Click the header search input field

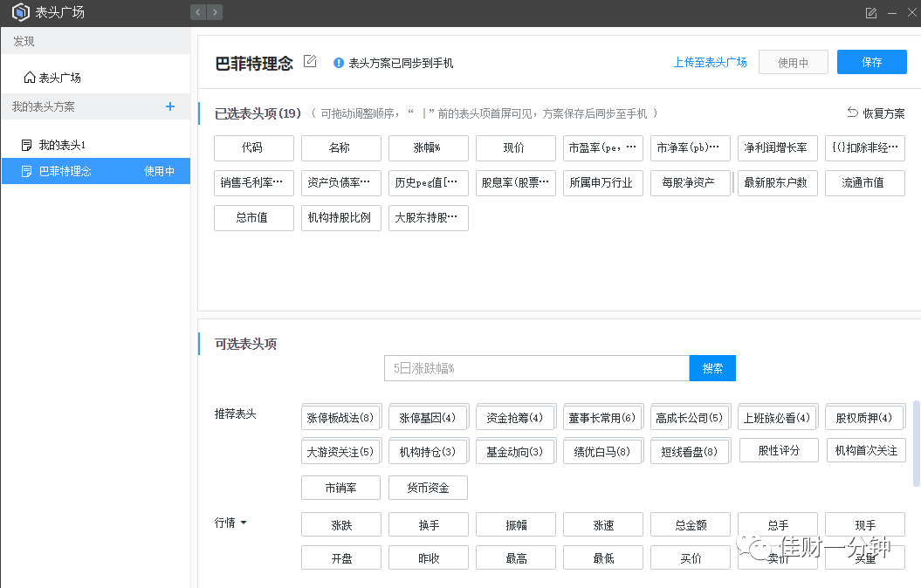(537, 368)
